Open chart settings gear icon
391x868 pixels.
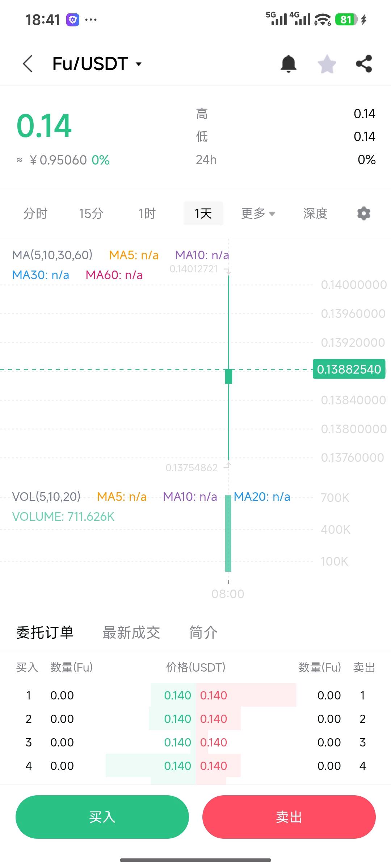363,213
